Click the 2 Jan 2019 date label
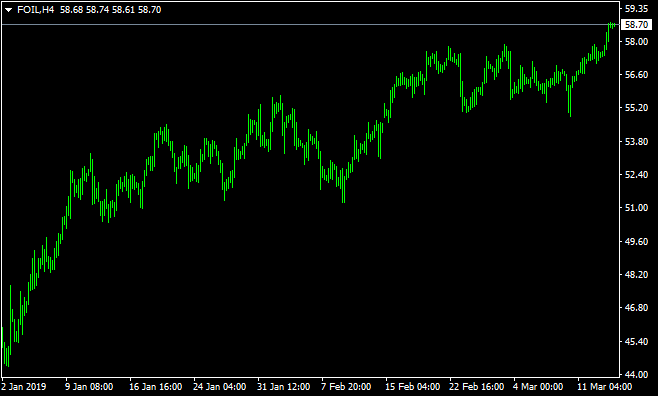 point(24,386)
